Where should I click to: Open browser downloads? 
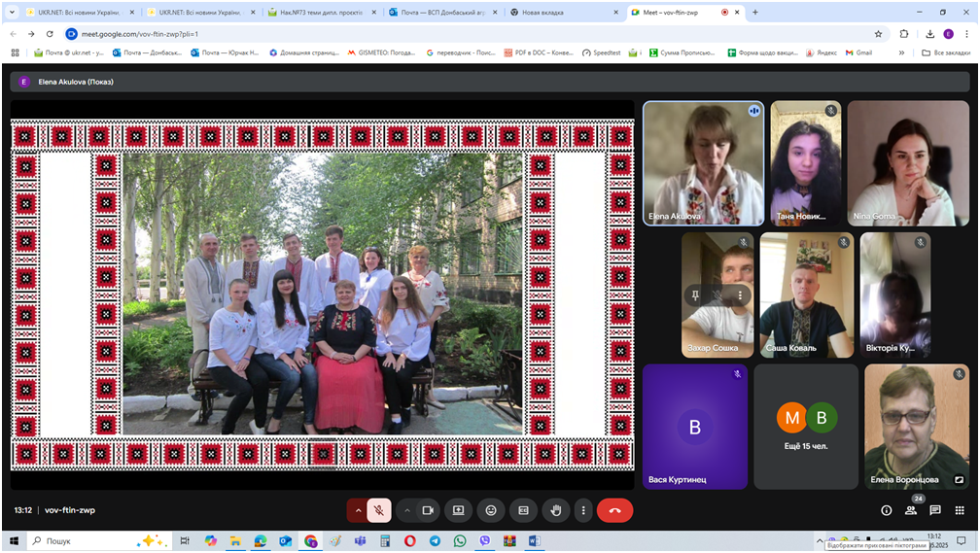(x=930, y=34)
